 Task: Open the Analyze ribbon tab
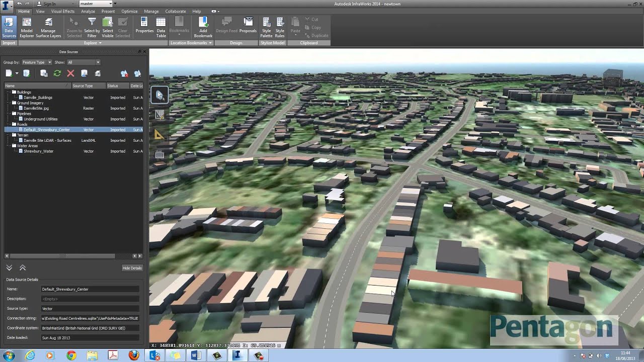click(x=88, y=11)
